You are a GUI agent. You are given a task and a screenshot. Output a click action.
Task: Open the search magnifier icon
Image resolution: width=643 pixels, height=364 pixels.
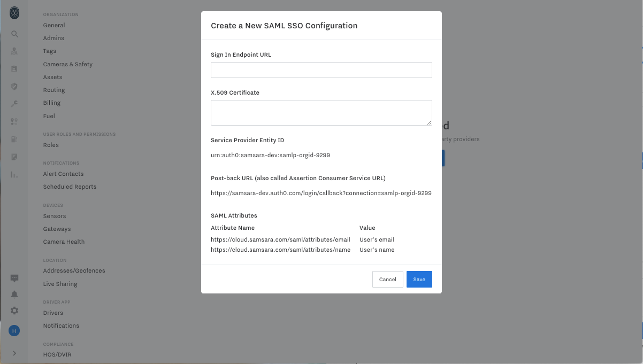click(14, 34)
